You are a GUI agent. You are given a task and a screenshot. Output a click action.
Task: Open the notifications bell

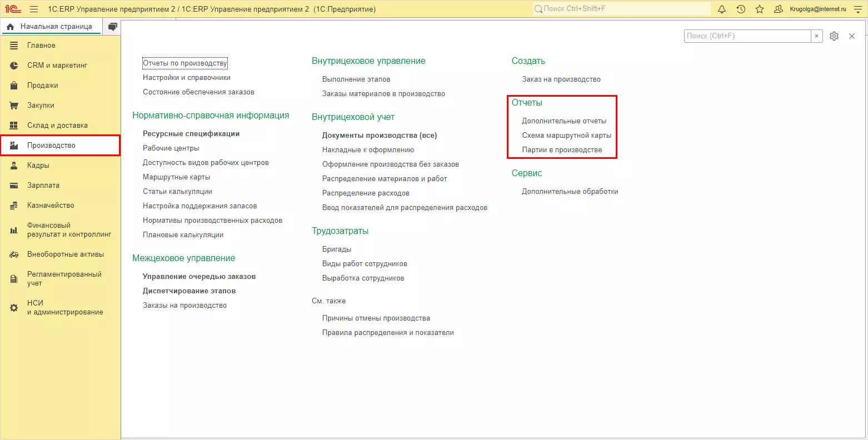[x=722, y=9]
